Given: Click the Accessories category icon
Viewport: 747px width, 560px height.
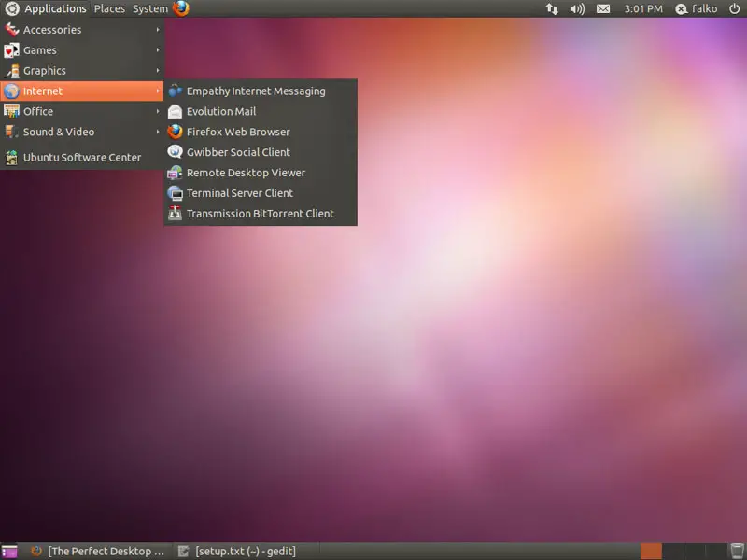Looking at the screenshot, I should [11, 30].
